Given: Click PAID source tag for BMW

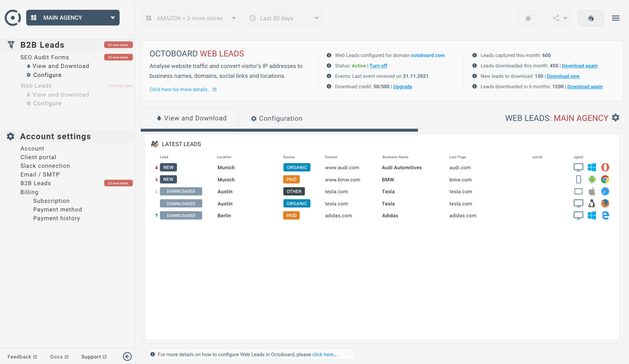Looking at the screenshot, I should [291, 179].
